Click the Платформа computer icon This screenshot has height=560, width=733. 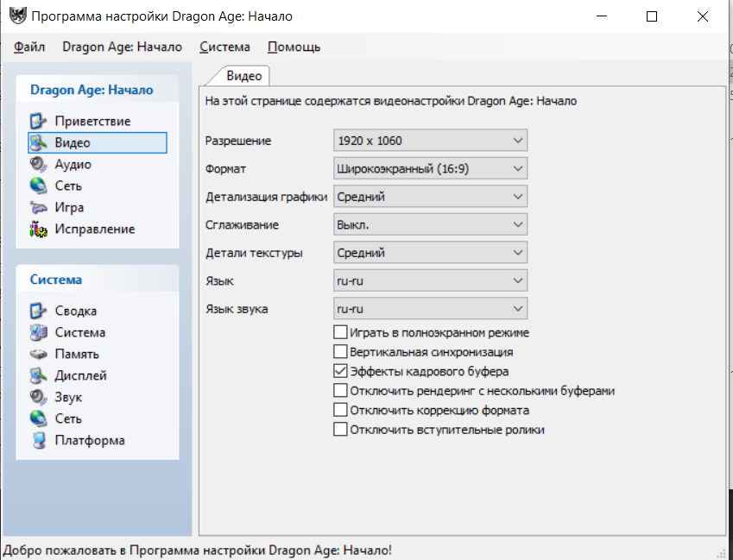point(38,440)
